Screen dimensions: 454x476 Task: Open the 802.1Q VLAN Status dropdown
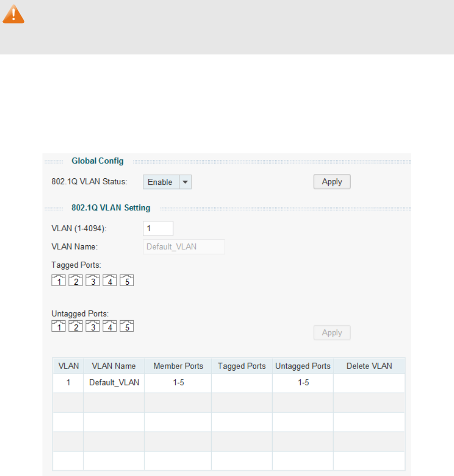click(167, 182)
